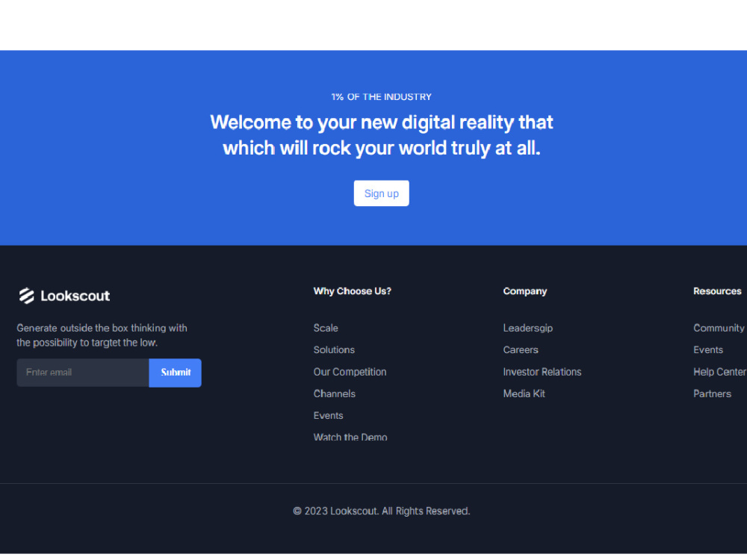Select Investor Relations under Company

[x=542, y=371]
